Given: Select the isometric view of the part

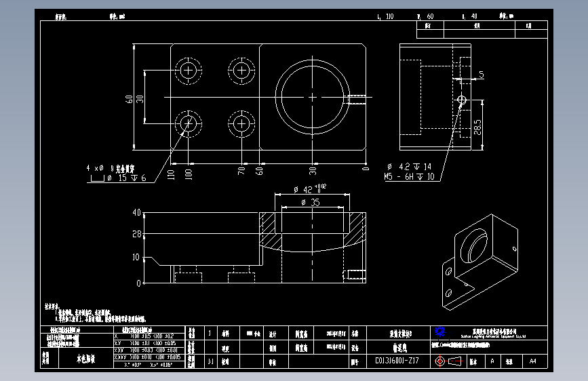Looking at the screenshot, I should click(480, 262).
